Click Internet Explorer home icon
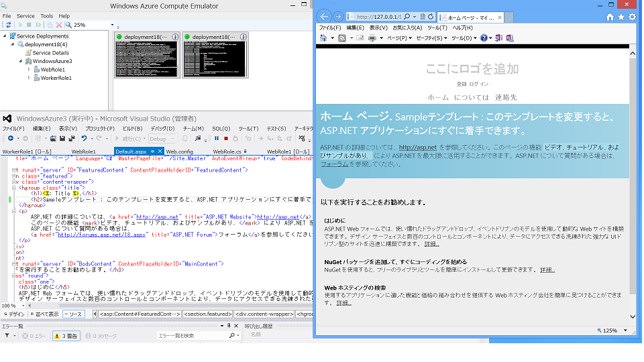This screenshot has width=644, height=362. click(610, 17)
